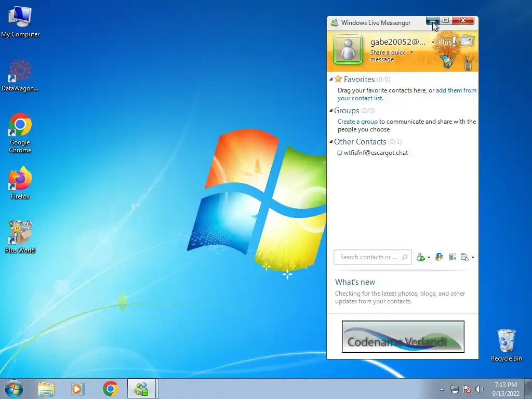532x399 pixels.
Task: Open My Computer desktop icon
Action: pyautogui.click(x=20, y=21)
